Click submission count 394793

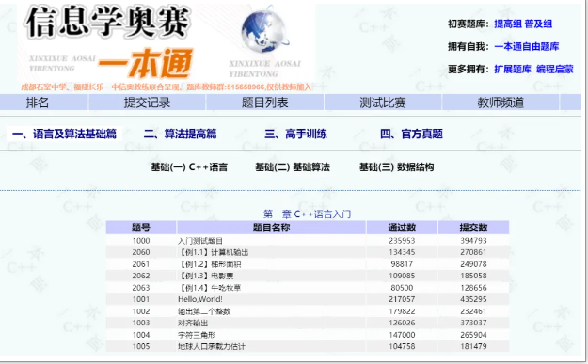pyautogui.click(x=473, y=241)
